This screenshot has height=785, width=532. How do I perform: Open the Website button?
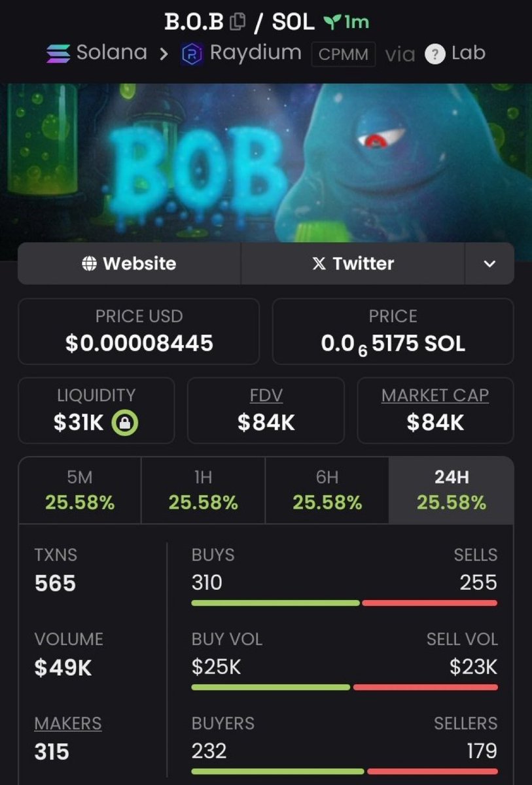(130, 264)
